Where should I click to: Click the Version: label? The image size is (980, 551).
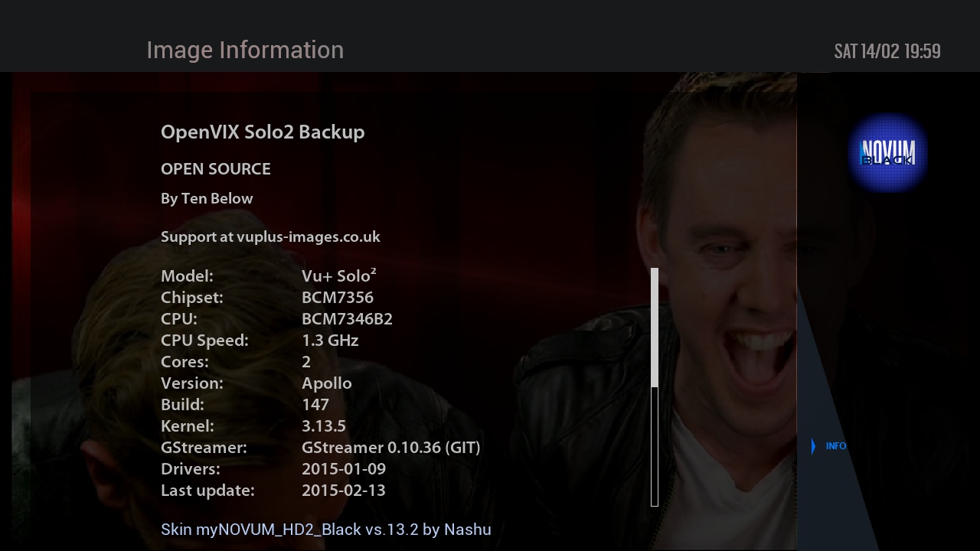[192, 383]
